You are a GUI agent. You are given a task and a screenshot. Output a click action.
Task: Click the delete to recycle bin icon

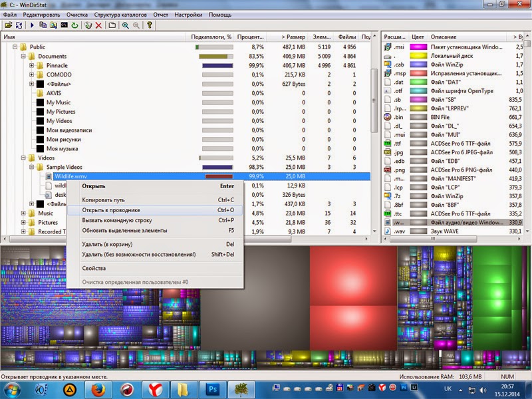(88, 25)
